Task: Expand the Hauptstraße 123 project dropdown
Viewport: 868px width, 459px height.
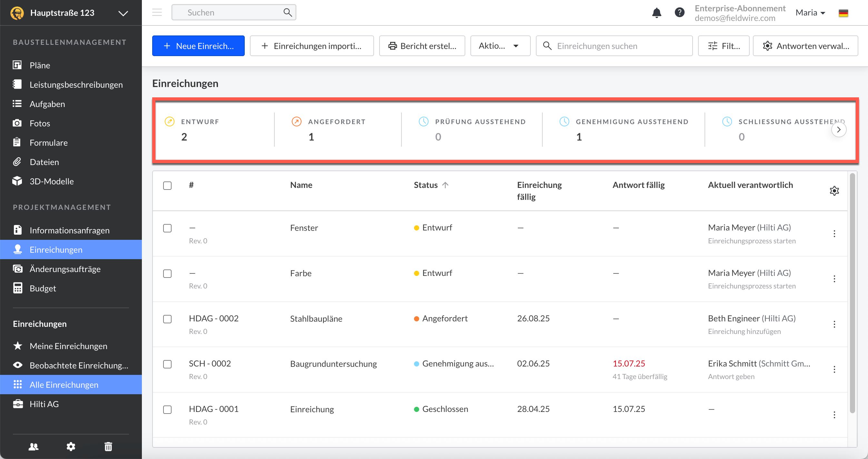Action: pyautogui.click(x=123, y=13)
